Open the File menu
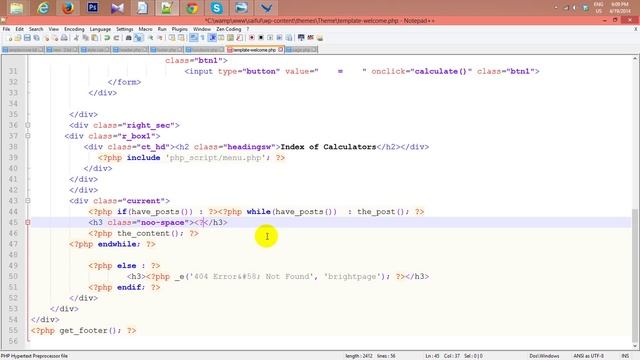640x360 pixels. [7, 29]
